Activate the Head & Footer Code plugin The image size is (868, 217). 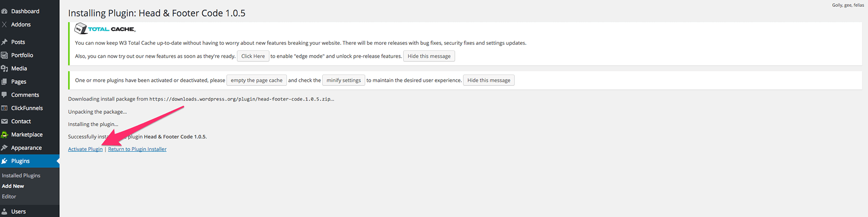[85, 149]
